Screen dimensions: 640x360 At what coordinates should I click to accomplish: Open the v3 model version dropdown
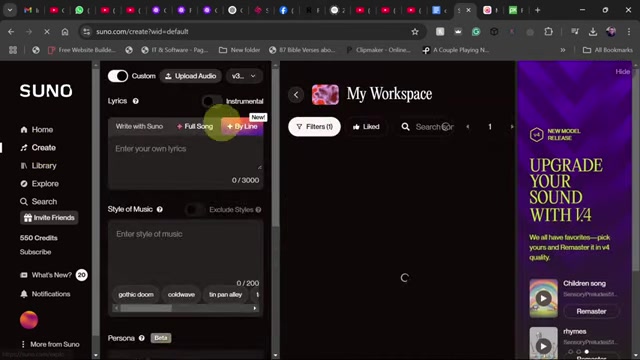[243, 76]
